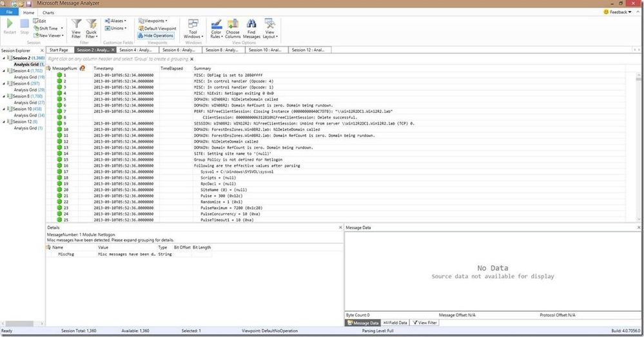644x337 pixels.
Task: Close the Session Explorer panel
Action: (x=42, y=50)
